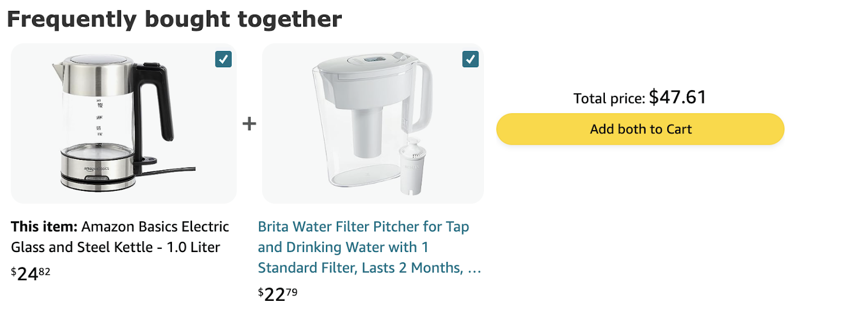The image size is (868, 322).
Task: Uncheck the Amazon Basics kettle checkbox
Action: 224,59
